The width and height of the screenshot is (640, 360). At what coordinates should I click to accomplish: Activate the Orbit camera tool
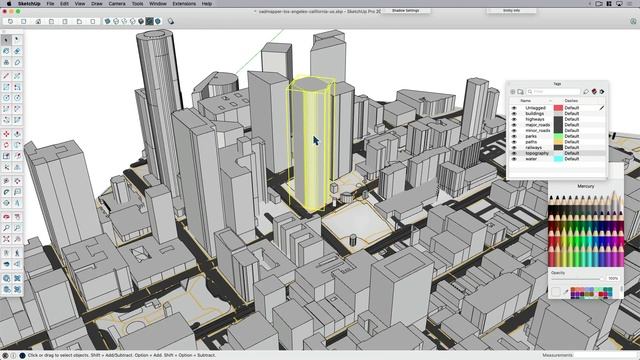coord(6,217)
